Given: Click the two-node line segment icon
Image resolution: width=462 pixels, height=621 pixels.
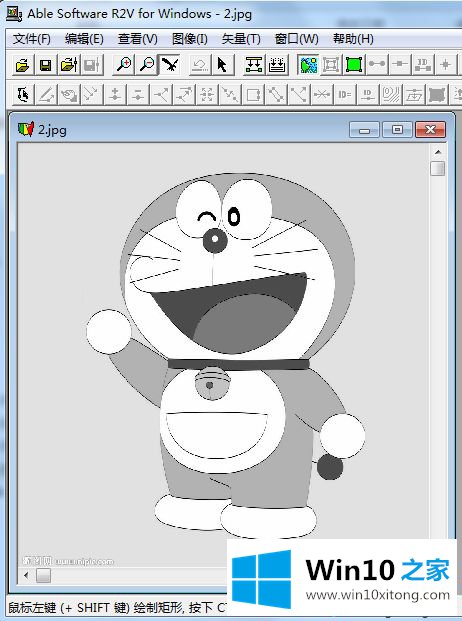Looking at the screenshot, I should pos(377,65).
